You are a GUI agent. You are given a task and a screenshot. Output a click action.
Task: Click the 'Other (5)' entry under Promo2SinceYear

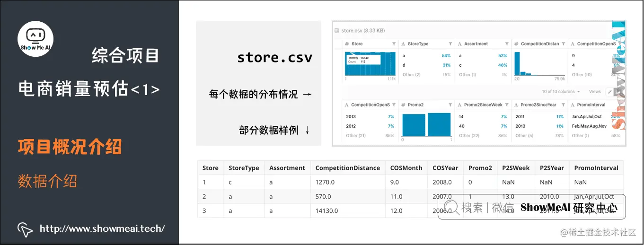tap(525, 136)
